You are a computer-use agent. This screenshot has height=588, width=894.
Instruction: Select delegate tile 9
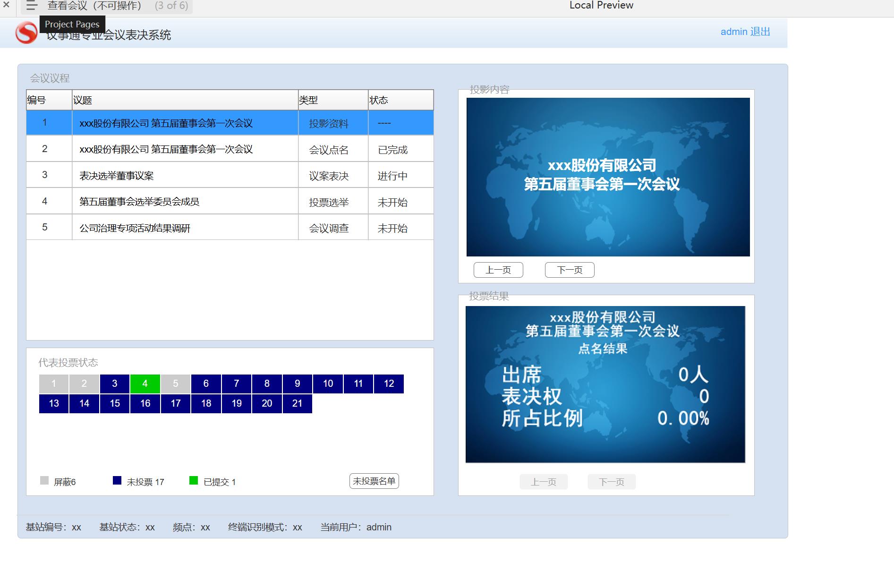click(x=298, y=383)
